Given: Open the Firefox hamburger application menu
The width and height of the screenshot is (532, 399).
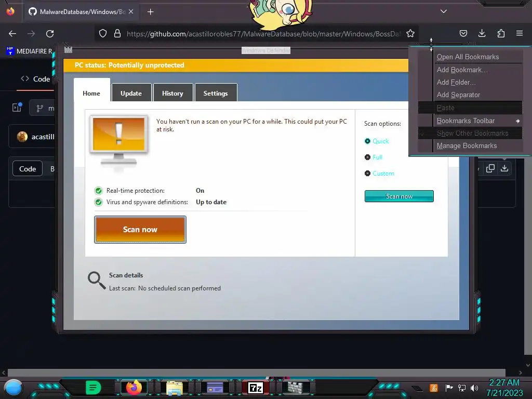Looking at the screenshot, I should click(x=520, y=33).
